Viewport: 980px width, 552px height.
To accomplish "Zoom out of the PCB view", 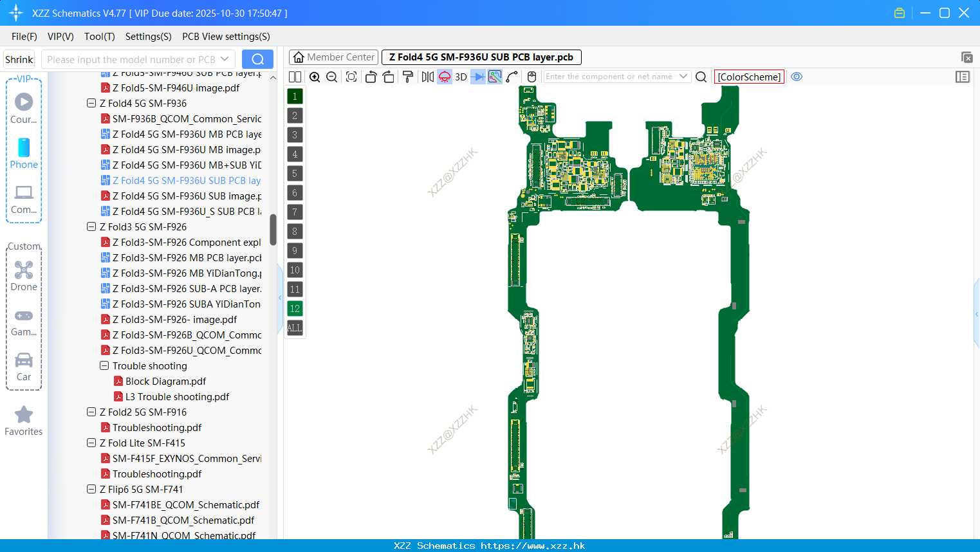I will (331, 77).
